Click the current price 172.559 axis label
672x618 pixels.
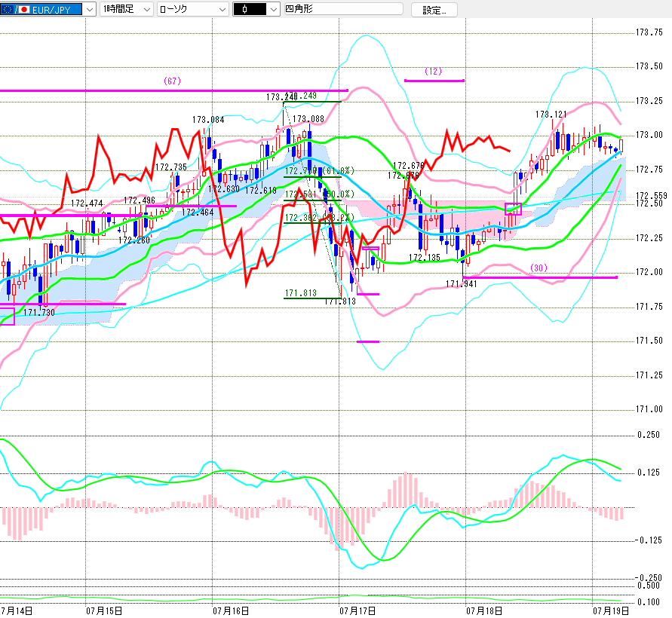click(651, 195)
